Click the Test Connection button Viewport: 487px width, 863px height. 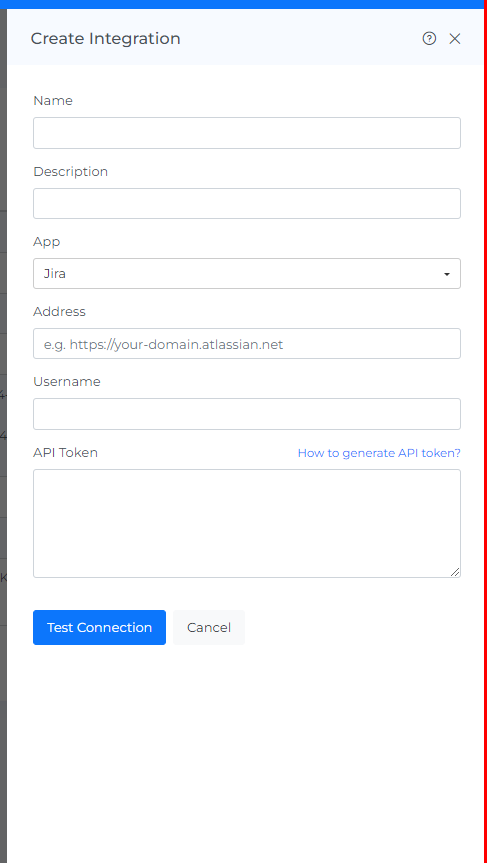pyautogui.click(x=99, y=627)
